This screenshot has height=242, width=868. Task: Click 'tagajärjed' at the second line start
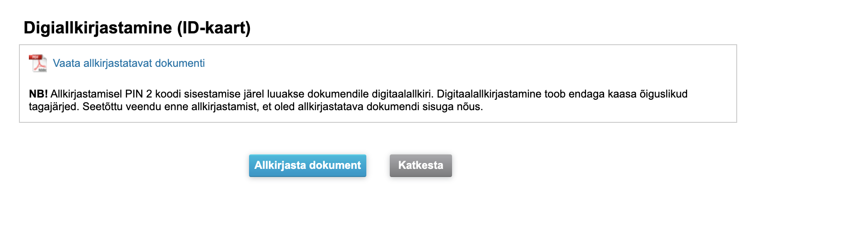coord(54,107)
